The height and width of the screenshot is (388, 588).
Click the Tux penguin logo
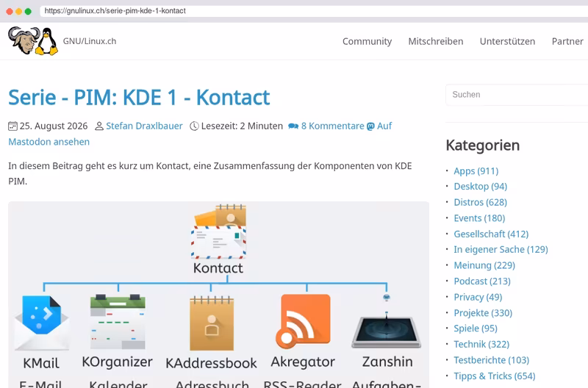point(47,42)
